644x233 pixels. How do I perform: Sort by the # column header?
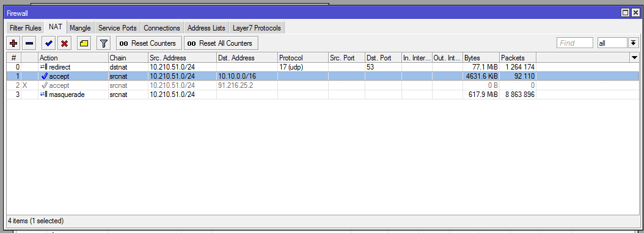(13, 58)
